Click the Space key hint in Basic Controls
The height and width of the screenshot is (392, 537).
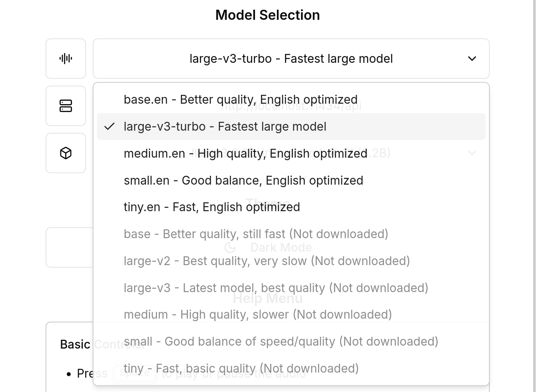click(135, 373)
